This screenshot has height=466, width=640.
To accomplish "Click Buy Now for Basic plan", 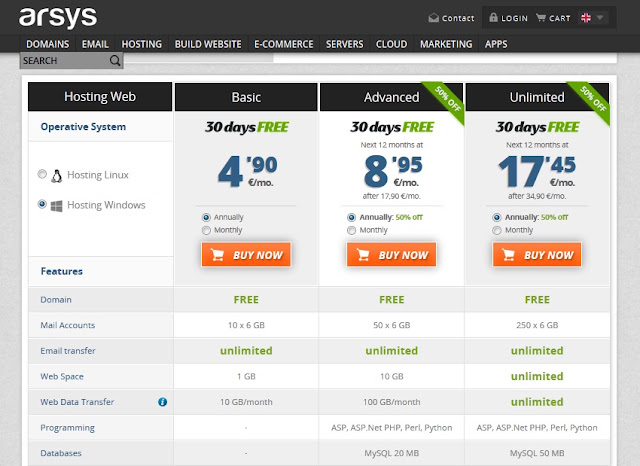I will click(x=246, y=255).
